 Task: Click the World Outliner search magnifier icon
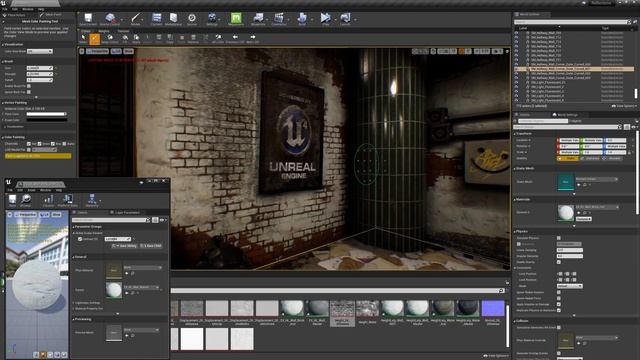pos(629,22)
